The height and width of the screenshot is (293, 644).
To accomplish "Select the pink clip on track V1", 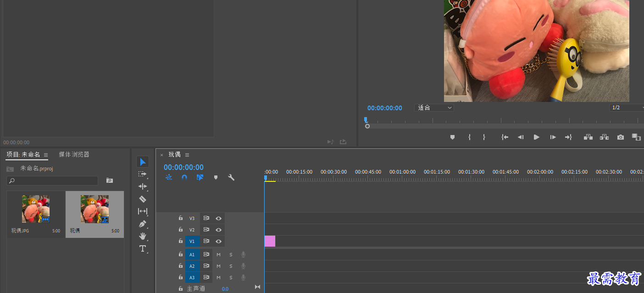I will coord(270,241).
